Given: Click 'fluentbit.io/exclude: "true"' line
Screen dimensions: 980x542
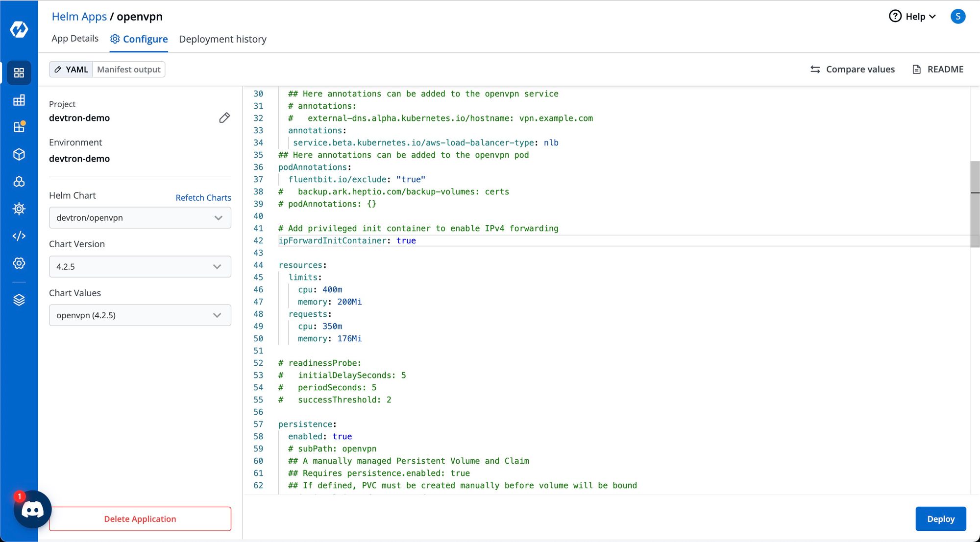Looking at the screenshot, I should coord(357,180).
